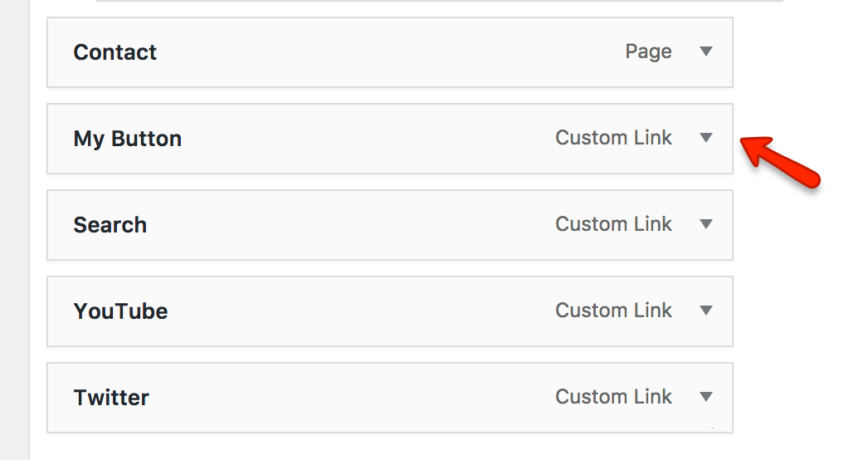Click the Custom Link label in Search row
The width and height of the screenshot is (868, 460).
(x=613, y=224)
